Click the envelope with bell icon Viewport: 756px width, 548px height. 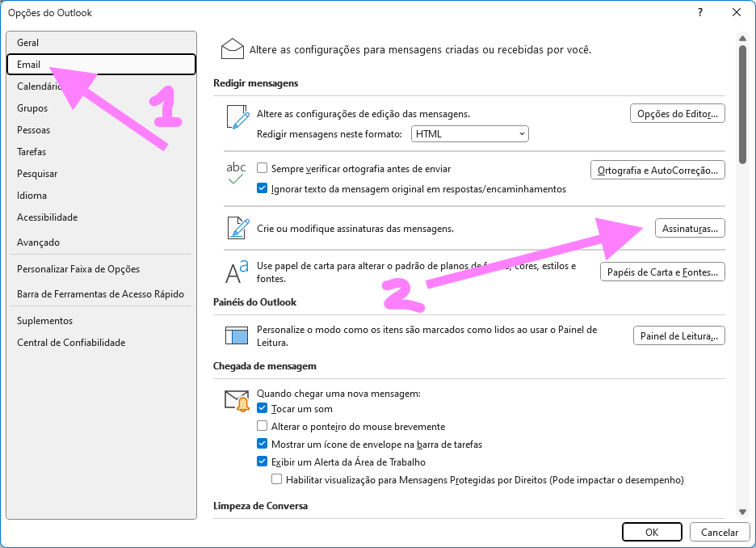[x=237, y=401]
